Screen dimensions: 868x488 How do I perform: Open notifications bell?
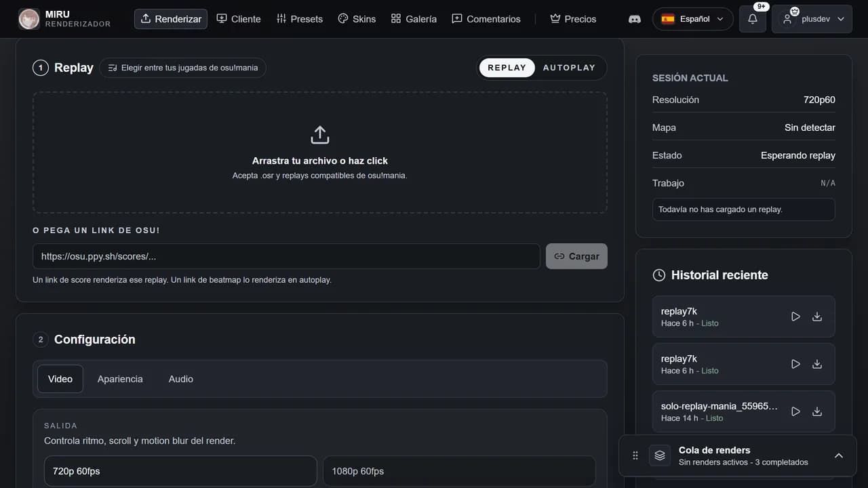point(753,19)
